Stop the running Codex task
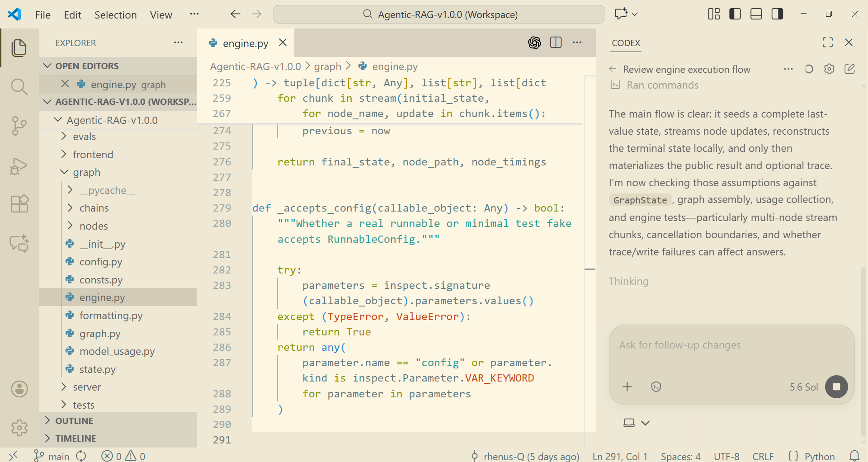 836,387
